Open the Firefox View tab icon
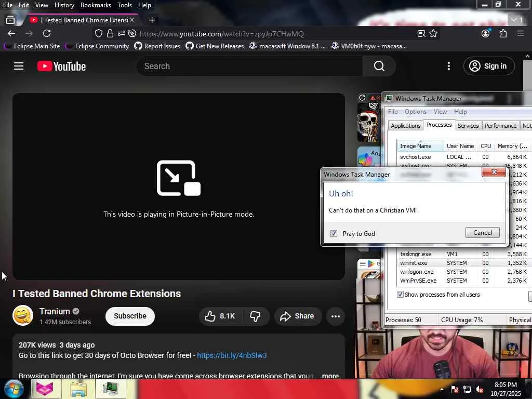 (10, 20)
